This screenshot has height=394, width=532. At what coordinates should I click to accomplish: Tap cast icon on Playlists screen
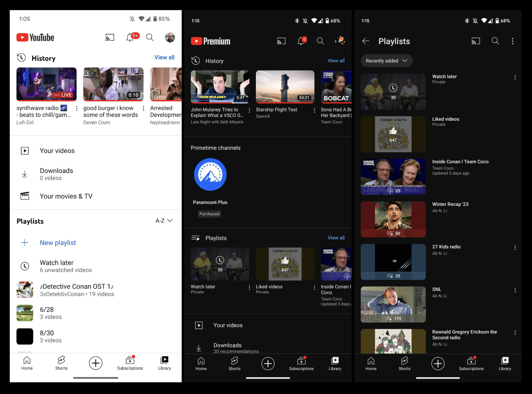[476, 41]
